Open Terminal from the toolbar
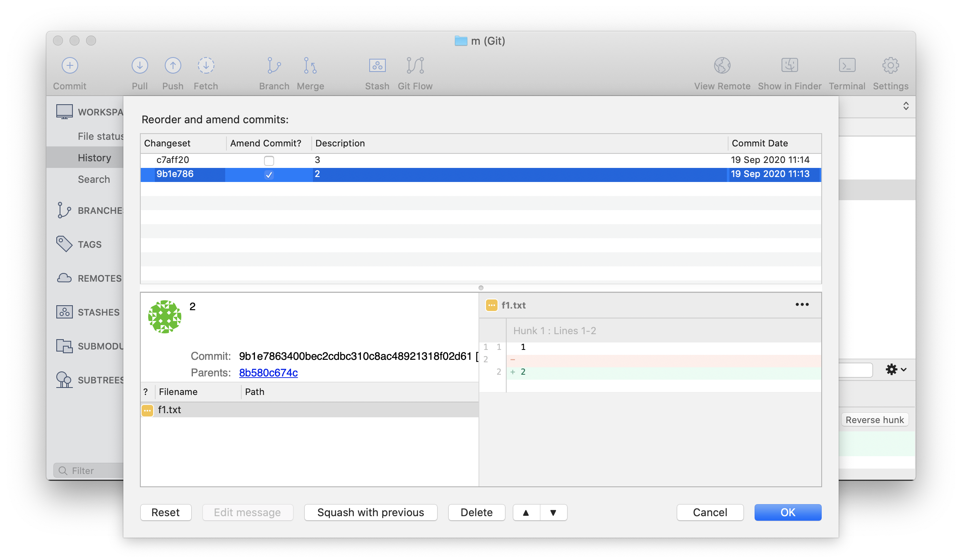The height and width of the screenshot is (560, 962). (x=847, y=65)
